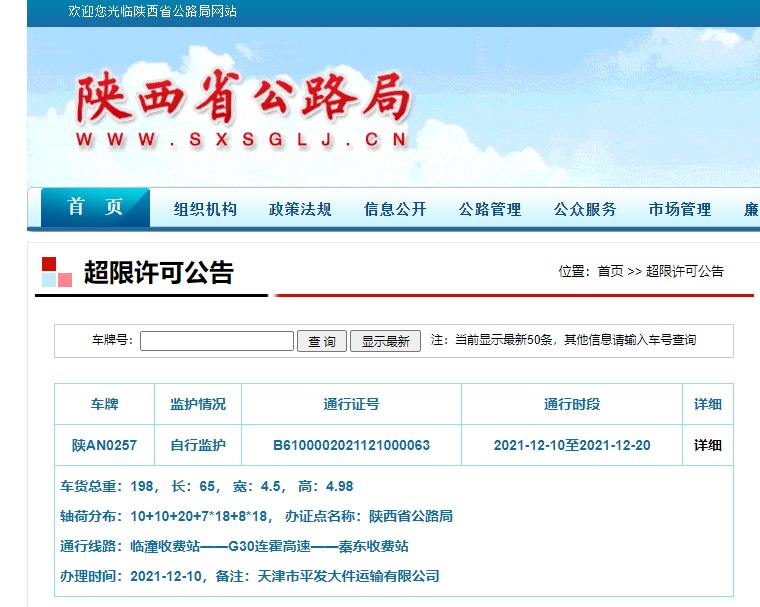The height and width of the screenshot is (607, 760).
Task: Click the 办理时间 2021-12-10 remark line
Action: (250, 576)
